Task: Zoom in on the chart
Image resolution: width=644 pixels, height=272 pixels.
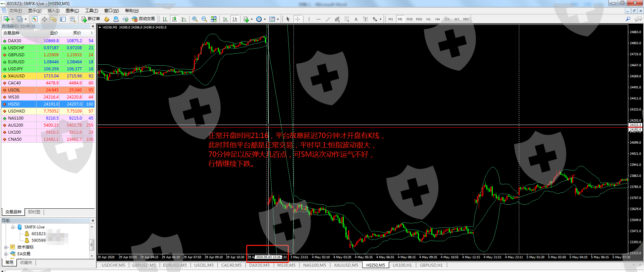Action: (195, 19)
